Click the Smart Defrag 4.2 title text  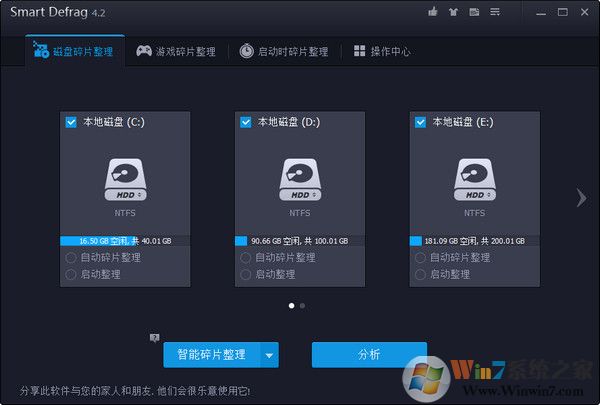(58, 12)
